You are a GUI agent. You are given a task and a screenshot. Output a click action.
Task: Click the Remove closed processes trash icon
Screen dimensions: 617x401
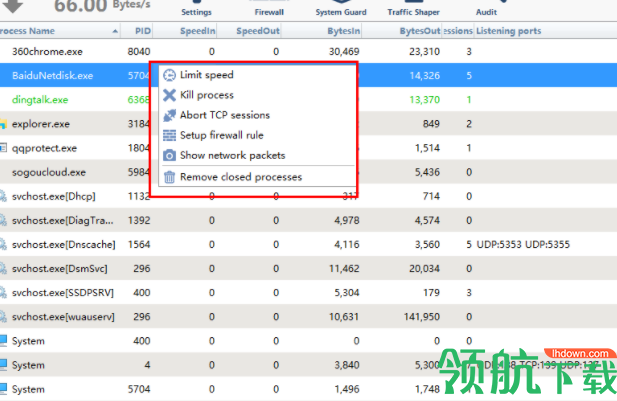pos(169,177)
